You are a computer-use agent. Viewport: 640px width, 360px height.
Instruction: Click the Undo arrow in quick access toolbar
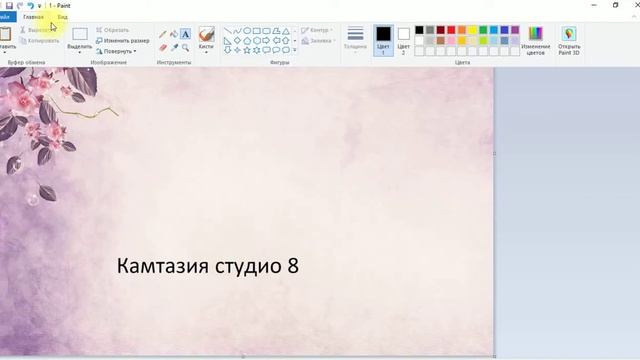point(31,6)
